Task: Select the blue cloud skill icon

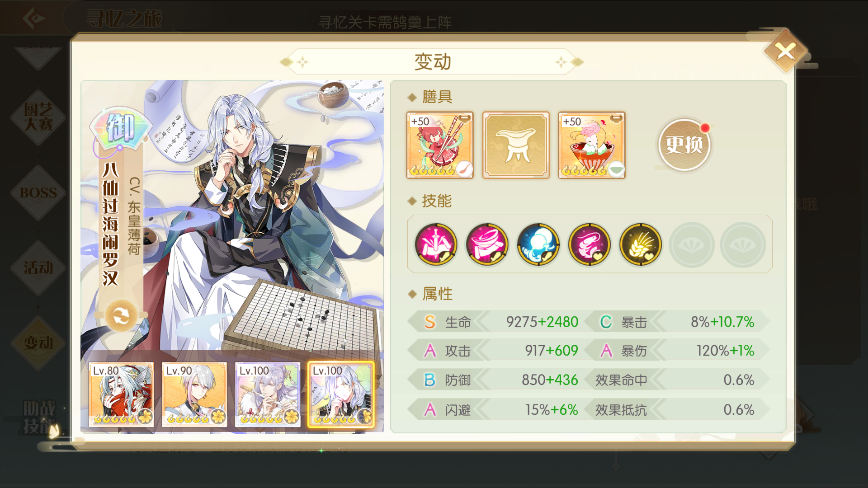Action: 538,244
